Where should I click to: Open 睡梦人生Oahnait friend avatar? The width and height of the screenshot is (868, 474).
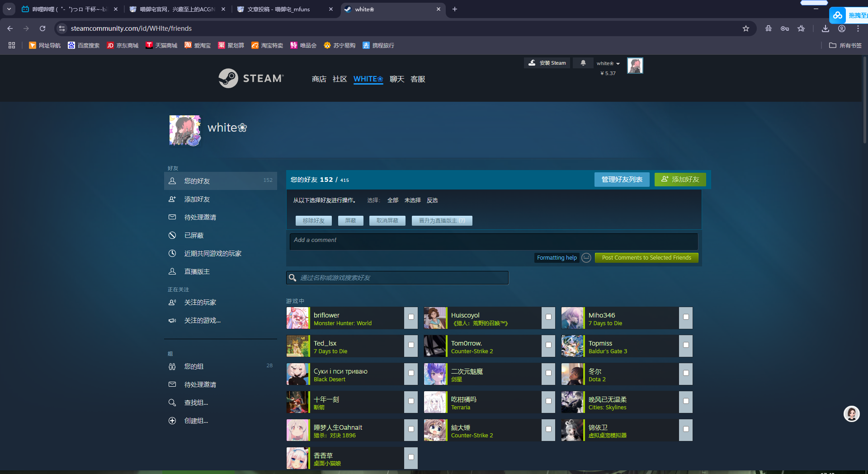[297, 430]
